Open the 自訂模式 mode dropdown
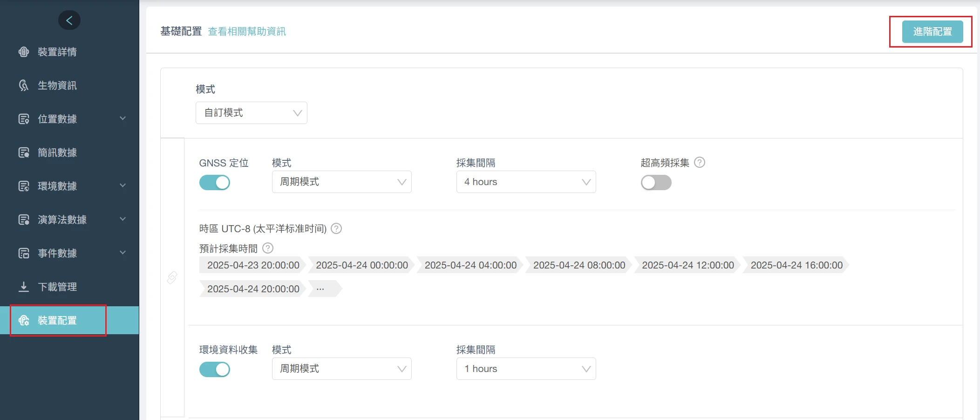The image size is (980, 420). [252, 113]
